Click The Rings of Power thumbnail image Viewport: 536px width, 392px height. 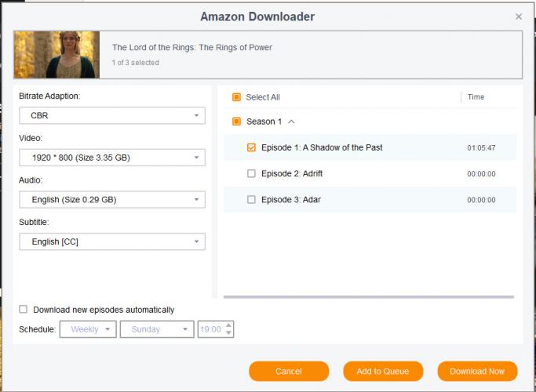(57, 55)
